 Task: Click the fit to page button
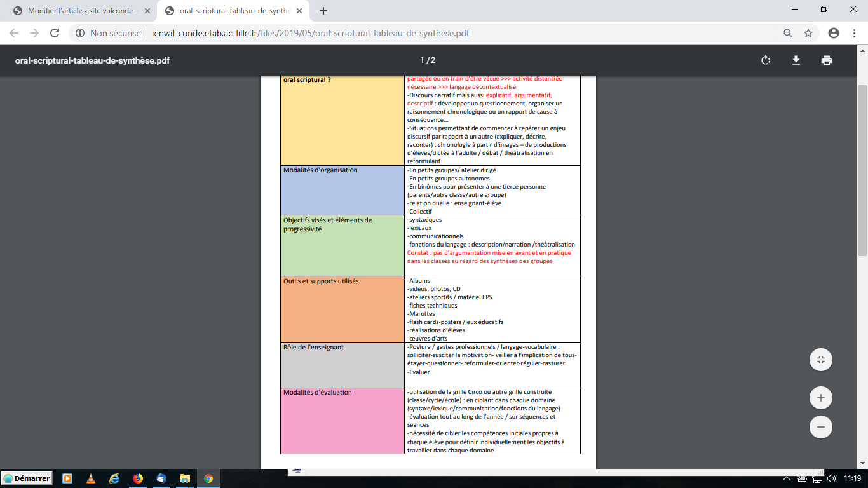point(821,360)
